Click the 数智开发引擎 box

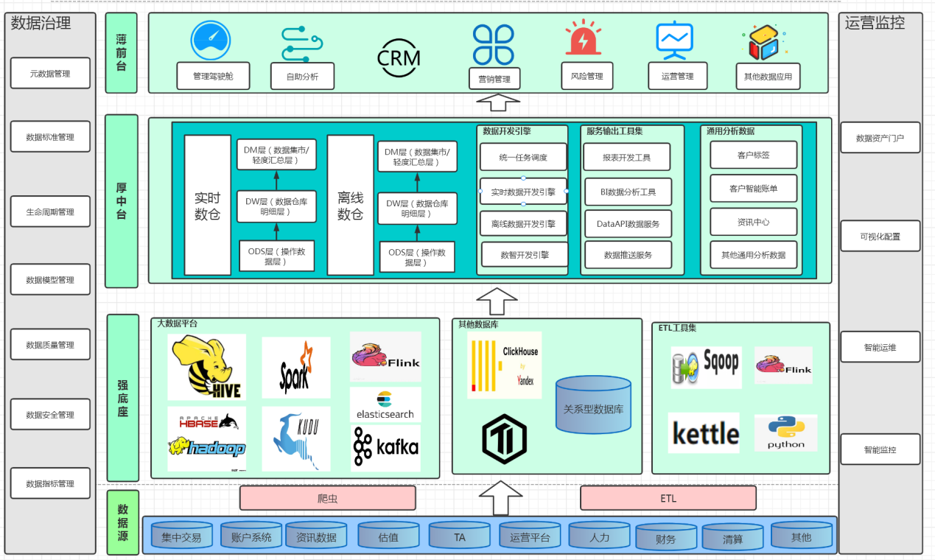525,254
